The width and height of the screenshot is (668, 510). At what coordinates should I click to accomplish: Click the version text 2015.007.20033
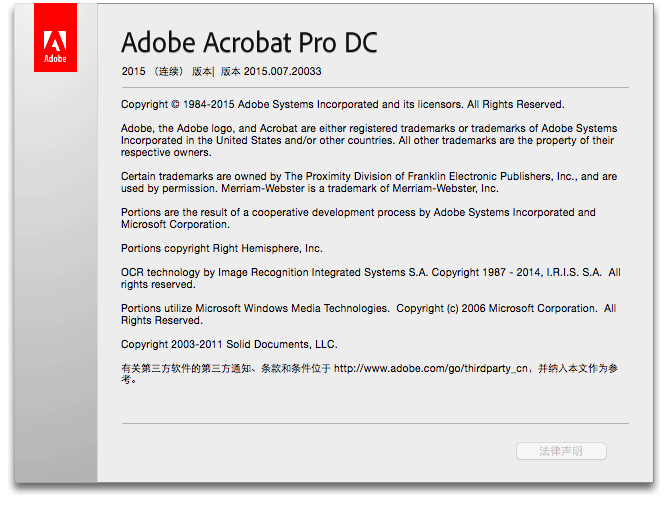[x=282, y=71]
